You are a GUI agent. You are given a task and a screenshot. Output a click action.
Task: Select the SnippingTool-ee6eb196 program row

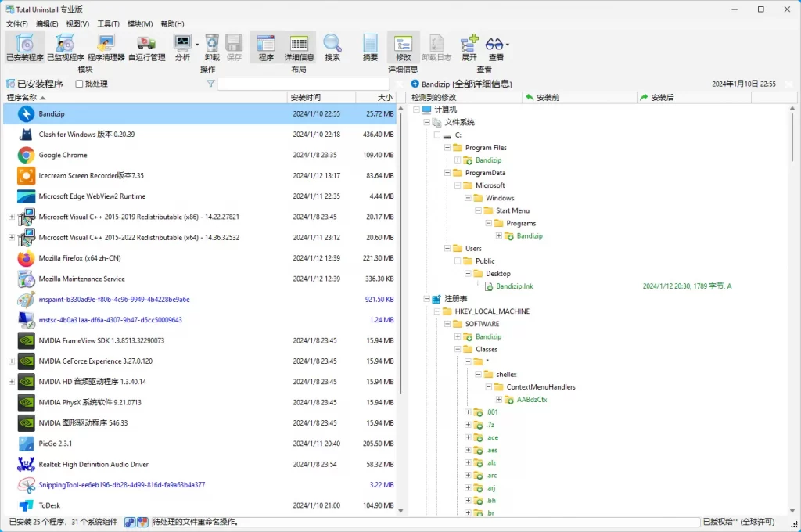(199, 485)
